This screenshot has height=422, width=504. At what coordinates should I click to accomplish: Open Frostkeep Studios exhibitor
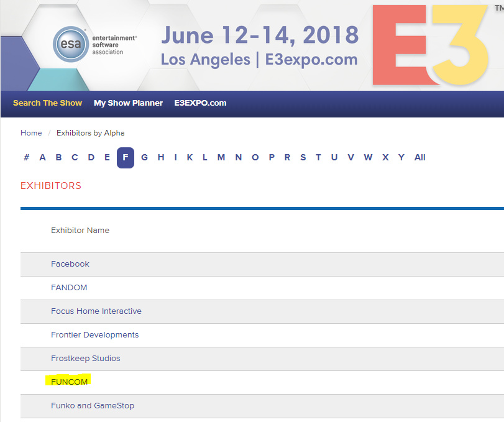(x=86, y=359)
